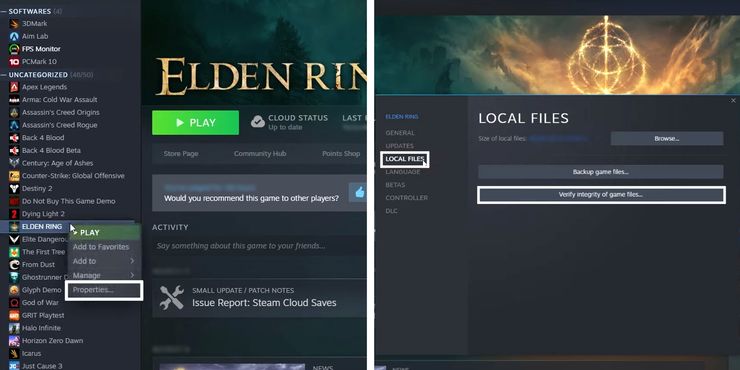This screenshot has height=370, width=740.
Task: Click Verify integrity of game files
Action: click(601, 194)
